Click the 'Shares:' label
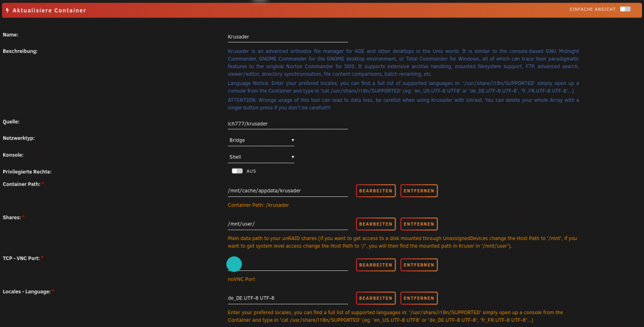The height and width of the screenshot is (327, 644). [12, 218]
